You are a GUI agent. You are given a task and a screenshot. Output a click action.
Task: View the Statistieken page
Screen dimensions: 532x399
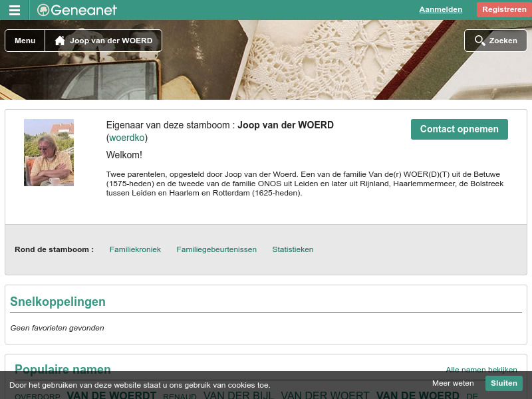pyautogui.click(x=293, y=249)
